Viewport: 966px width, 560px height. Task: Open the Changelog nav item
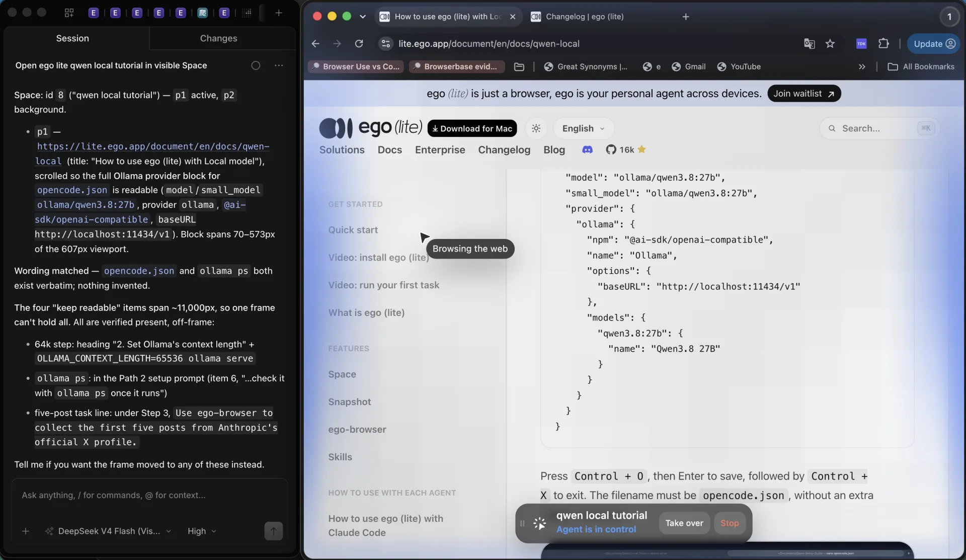504,150
